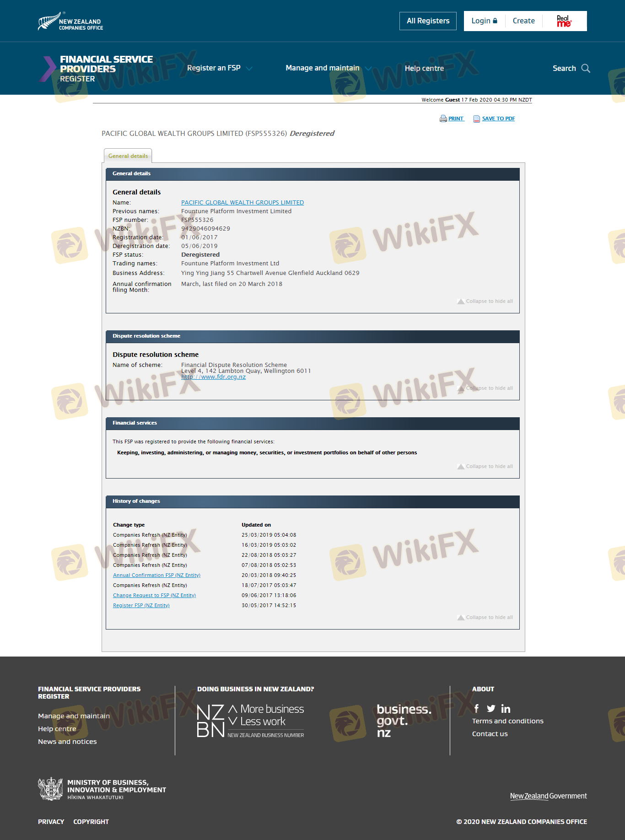Image resolution: width=625 pixels, height=840 pixels.
Task: Click the registration date 01/06/2017
Action: tap(199, 237)
